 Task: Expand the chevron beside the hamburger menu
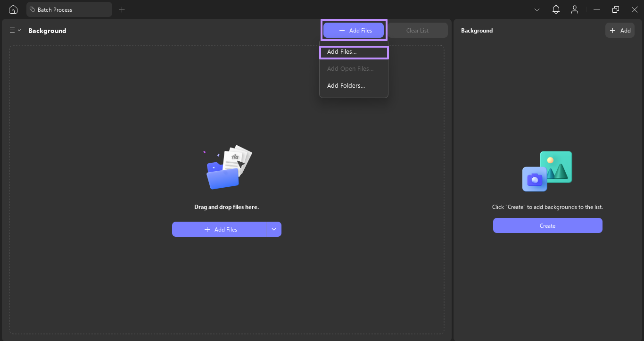[20, 30]
